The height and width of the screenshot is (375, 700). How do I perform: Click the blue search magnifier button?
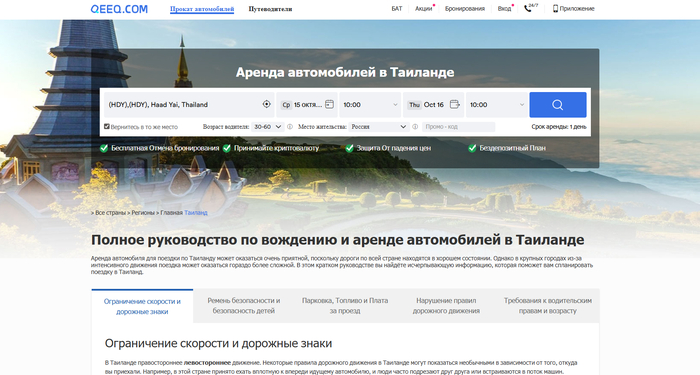tap(558, 105)
